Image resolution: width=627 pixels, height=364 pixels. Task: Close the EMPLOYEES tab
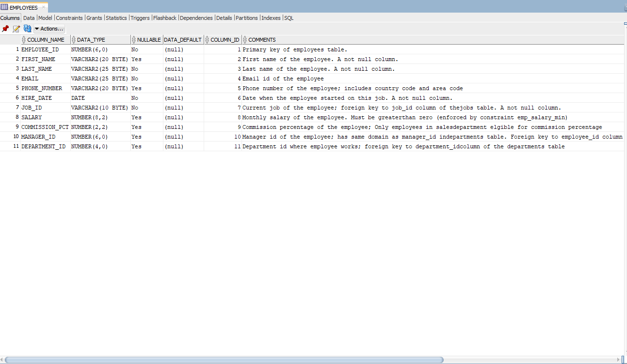(44, 7)
